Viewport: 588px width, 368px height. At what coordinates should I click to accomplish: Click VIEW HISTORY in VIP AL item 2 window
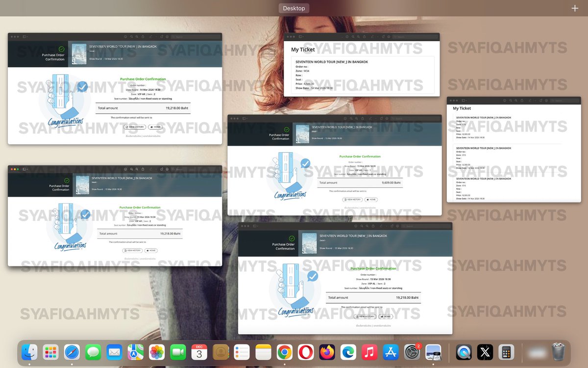coord(366,316)
